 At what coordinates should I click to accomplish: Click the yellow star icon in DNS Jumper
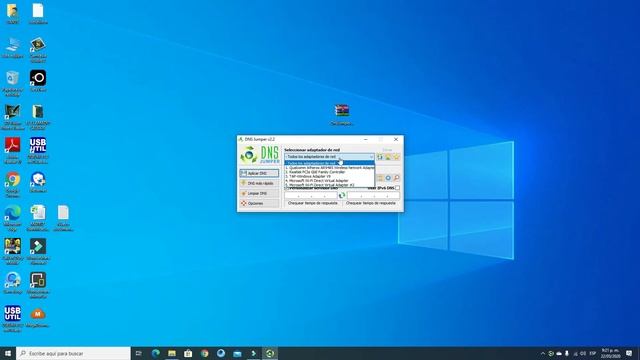(x=396, y=157)
